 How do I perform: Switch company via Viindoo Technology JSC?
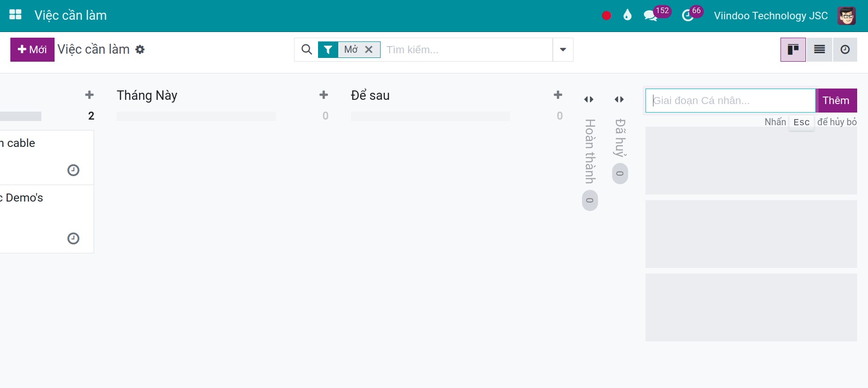(771, 16)
